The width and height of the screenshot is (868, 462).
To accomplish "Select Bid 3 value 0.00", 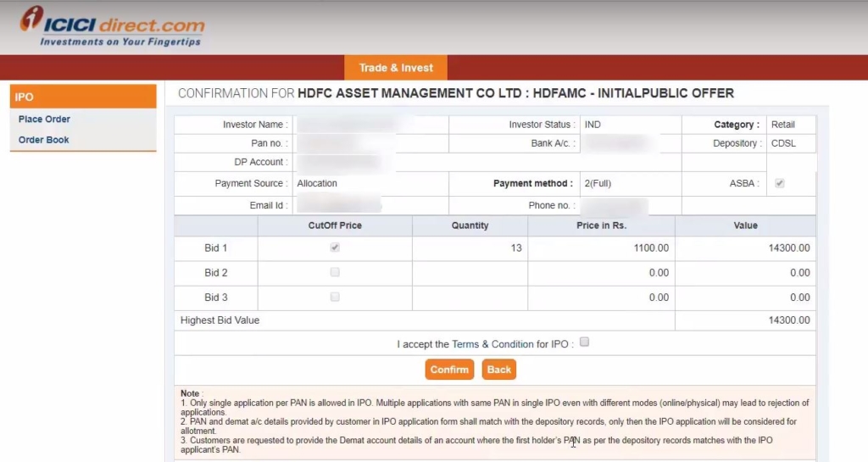I will 800,298.
